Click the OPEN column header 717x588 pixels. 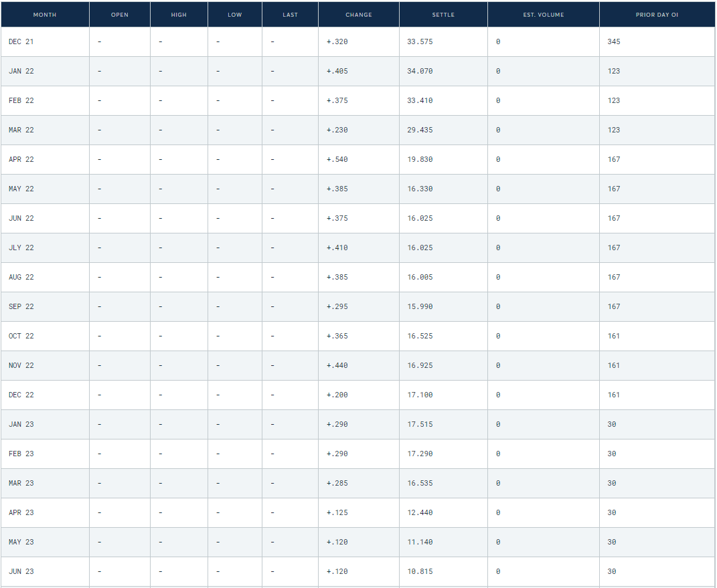pyautogui.click(x=120, y=15)
